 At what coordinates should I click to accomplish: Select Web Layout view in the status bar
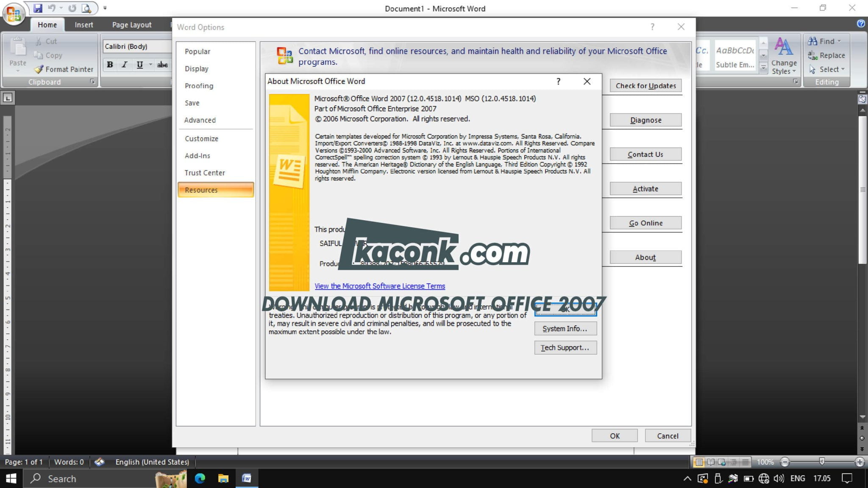722,462
